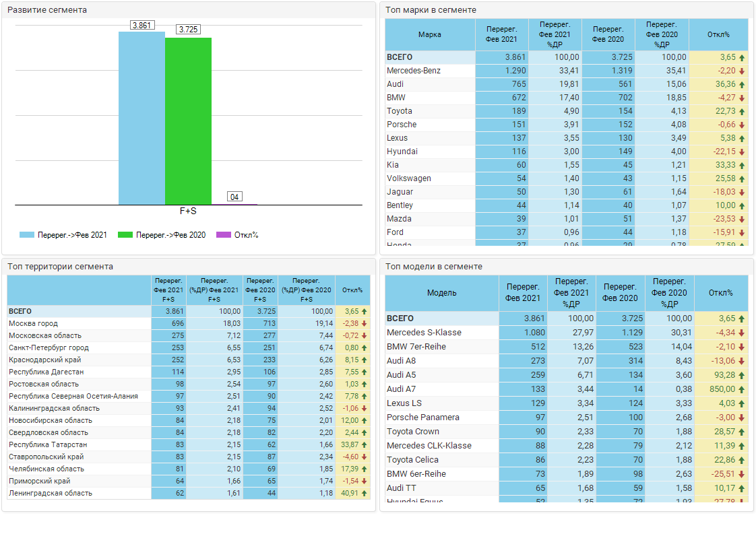Select the green 3.725 bar in chart
756x534 pixels.
188,121
